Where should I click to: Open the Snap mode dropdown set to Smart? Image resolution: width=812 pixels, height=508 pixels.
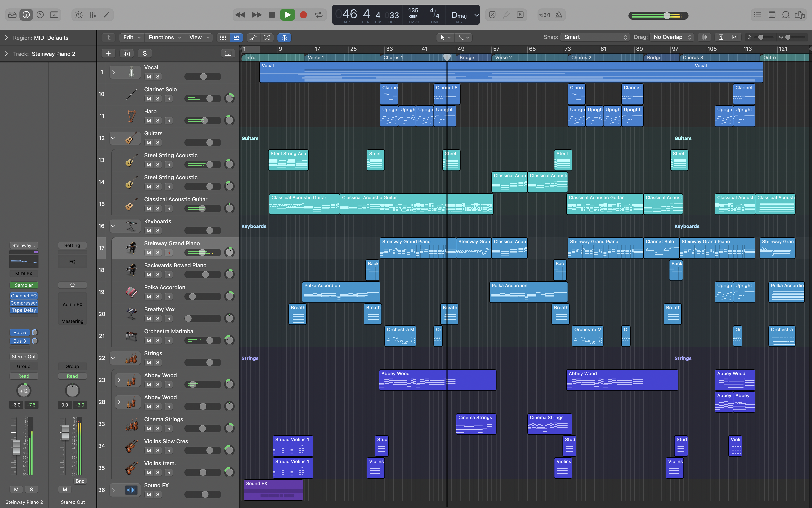[x=595, y=37]
